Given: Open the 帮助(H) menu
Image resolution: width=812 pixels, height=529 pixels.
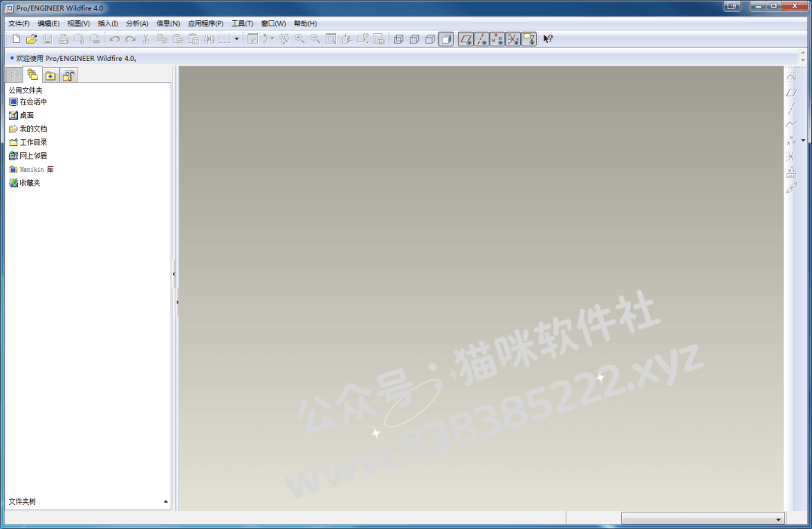Looking at the screenshot, I should click(x=305, y=23).
